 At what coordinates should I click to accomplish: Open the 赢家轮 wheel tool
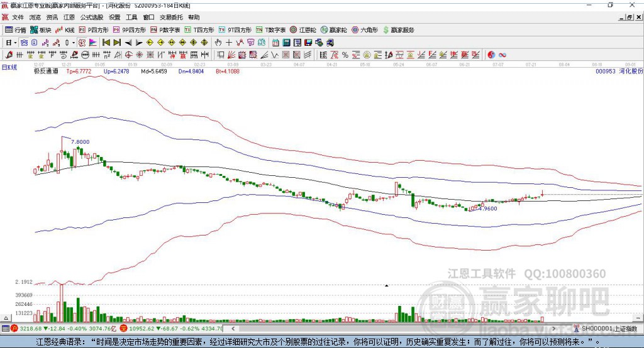click(x=334, y=30)
